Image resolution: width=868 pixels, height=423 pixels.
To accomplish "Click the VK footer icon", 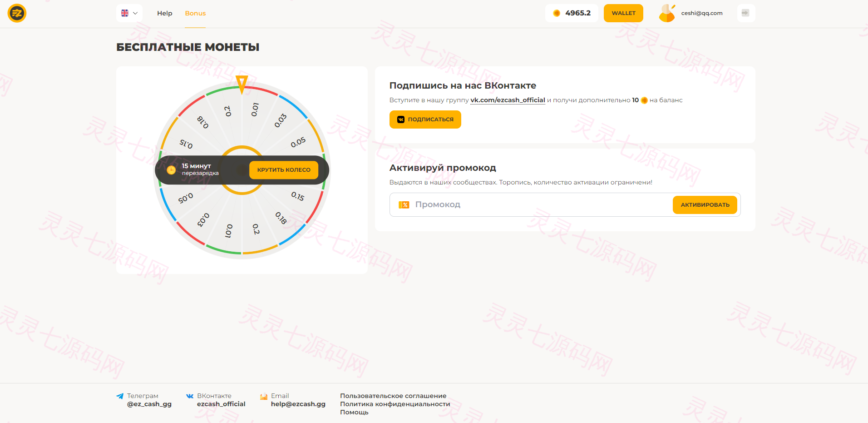I will [190, 396].
